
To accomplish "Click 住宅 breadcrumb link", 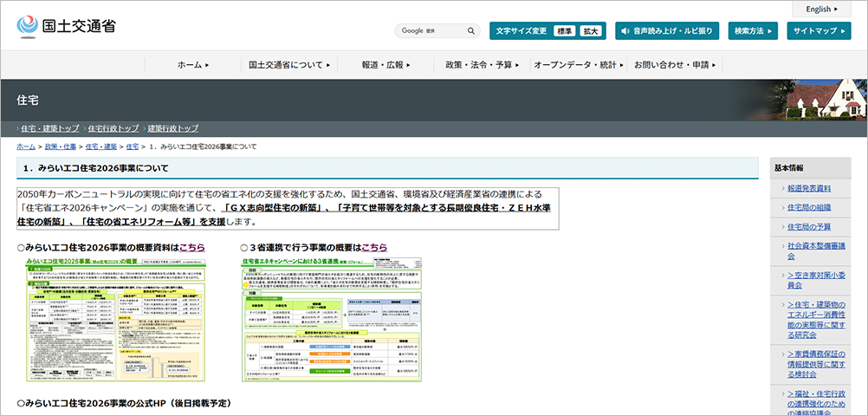I will pyautogui.click(x=133, y=146).
